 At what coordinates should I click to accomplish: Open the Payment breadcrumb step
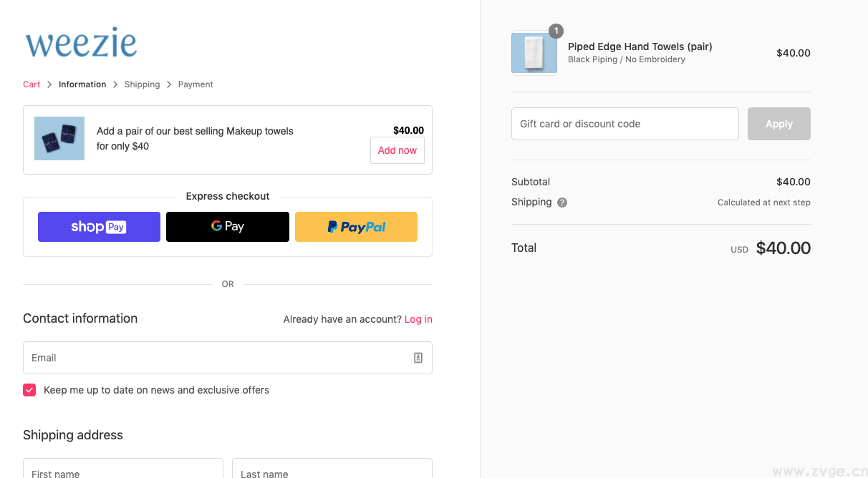coord(196,84)
